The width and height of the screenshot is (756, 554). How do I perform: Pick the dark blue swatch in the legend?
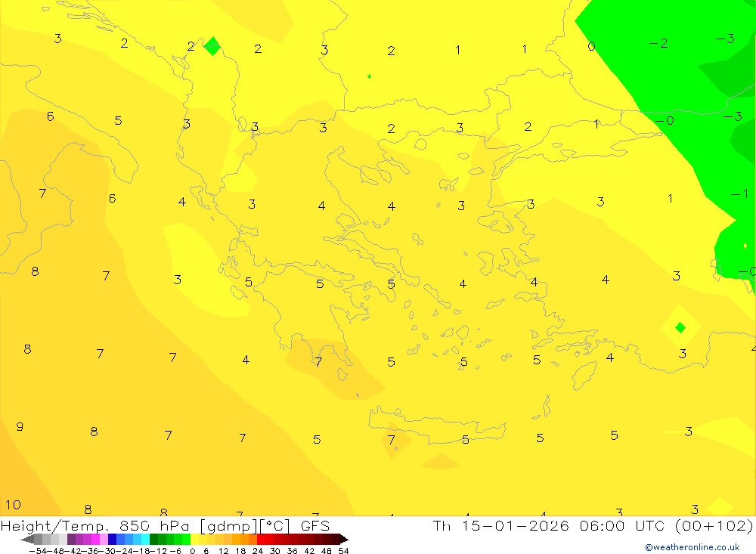click(112, 539)
